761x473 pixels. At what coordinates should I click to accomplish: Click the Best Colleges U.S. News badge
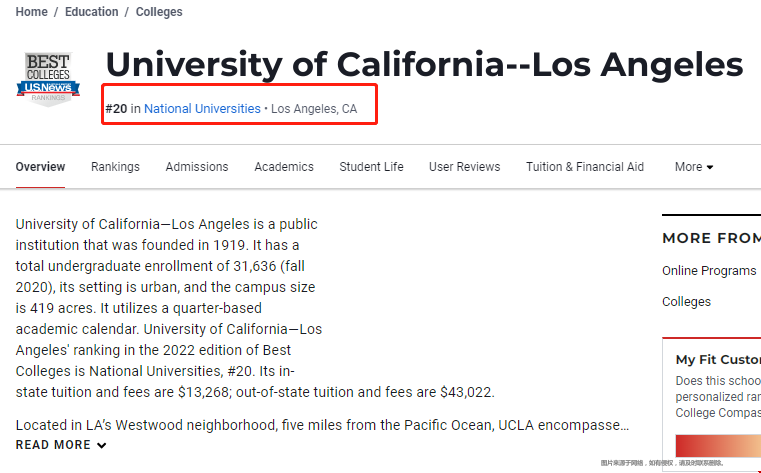[48, 81]
